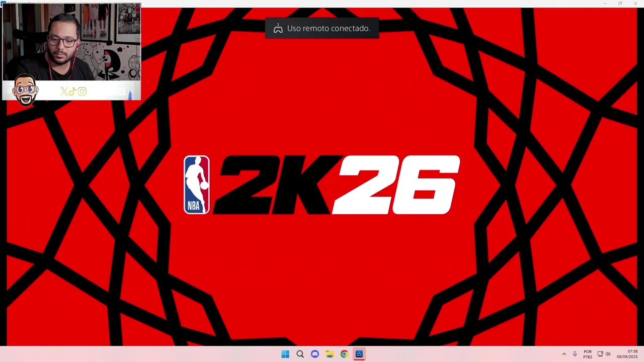The height and width of the screenshot is (362, 644).
Task: Expand hidden system tray icons chevron
Action: 564,354
